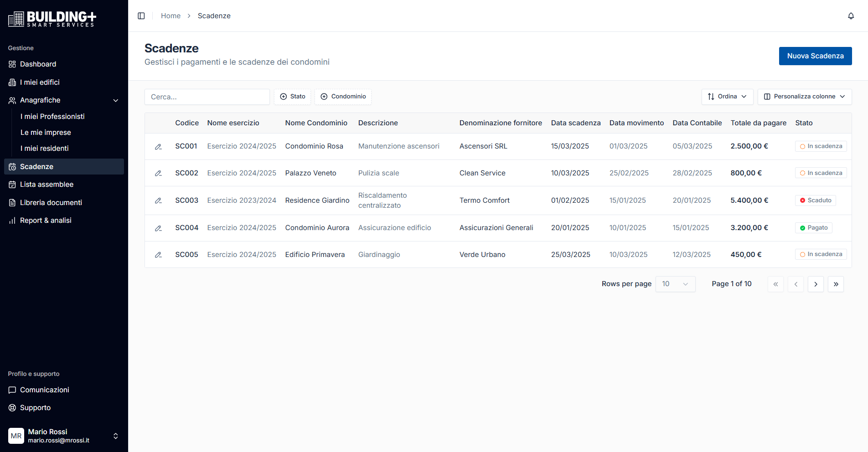Focus the Cerca search field
This screenshot has height=452, width=868.
(x=207, y=97)
